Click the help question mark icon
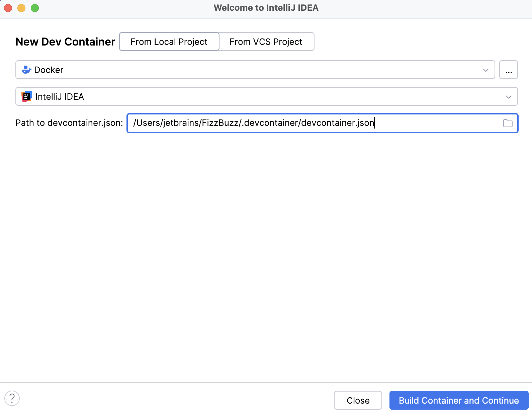 tap(12, 399)
